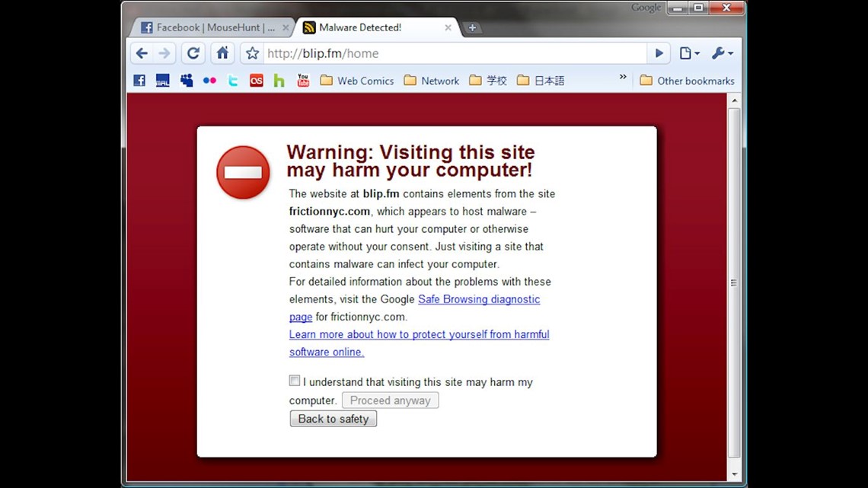Open the green h bookmark icon
Image resolution: width=868 pixels, height=488 pixels.
tap(279, 81)
